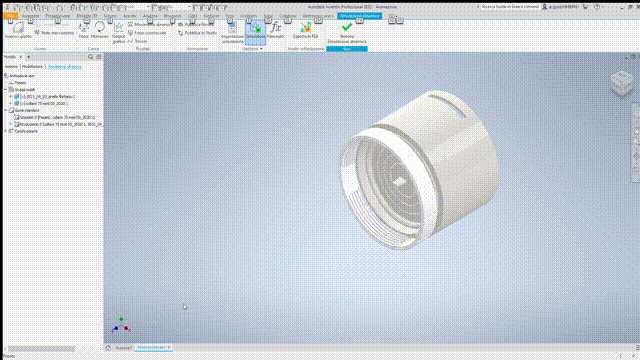
Task: Click the 3D cap model in viewport
Action: point(418,170)
